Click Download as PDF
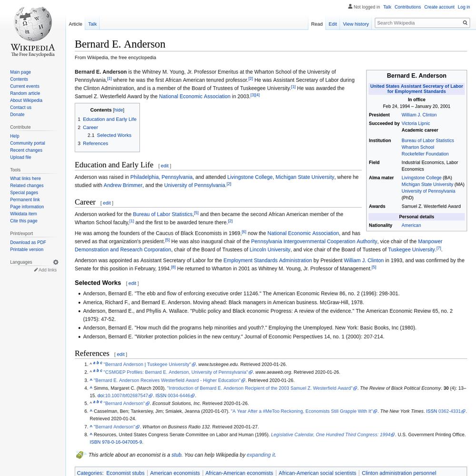Image resolution: width=476 pixels, height=476 pixels. 28,242
